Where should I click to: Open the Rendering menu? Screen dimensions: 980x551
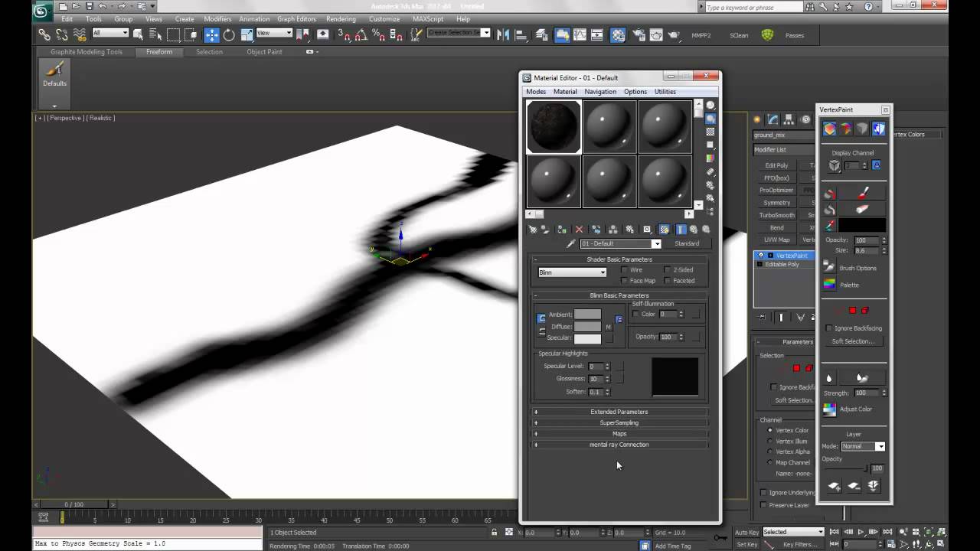click(x=341, y=19)
